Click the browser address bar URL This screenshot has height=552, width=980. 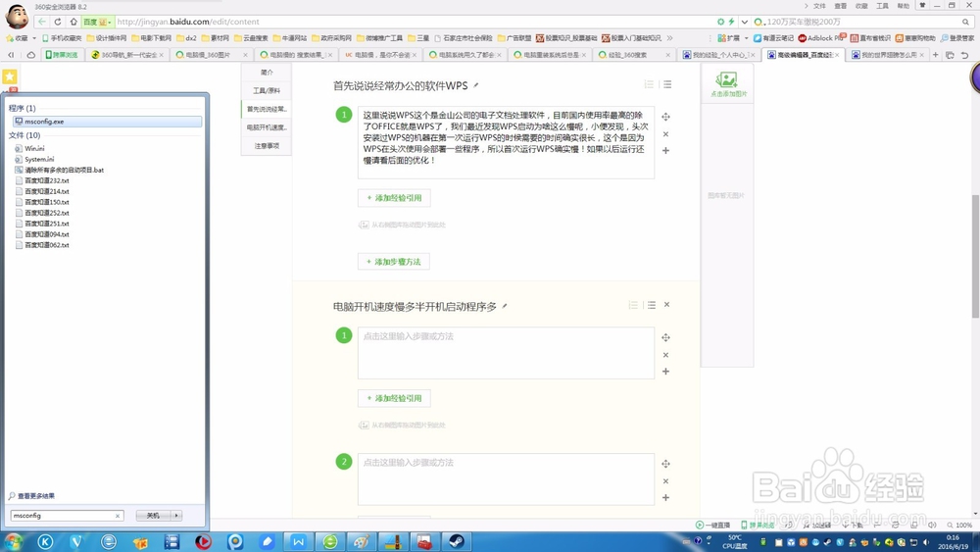click(x=188, y=22)
